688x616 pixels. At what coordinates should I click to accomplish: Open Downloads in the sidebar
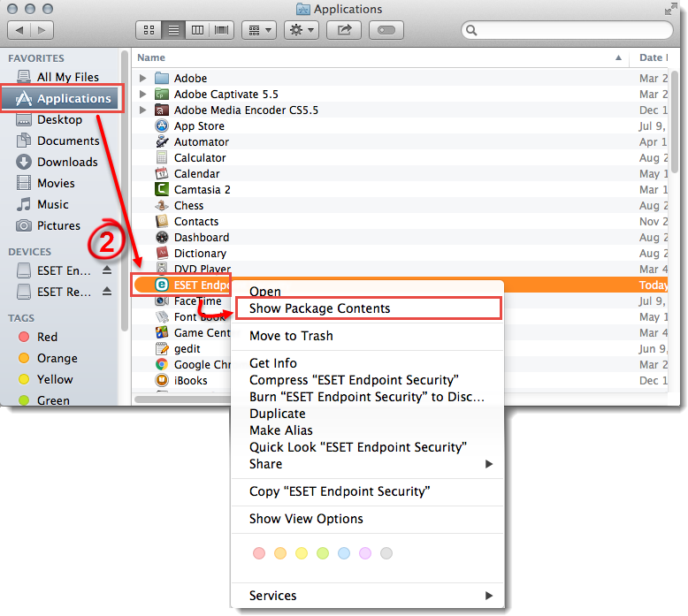pos(66,162)
